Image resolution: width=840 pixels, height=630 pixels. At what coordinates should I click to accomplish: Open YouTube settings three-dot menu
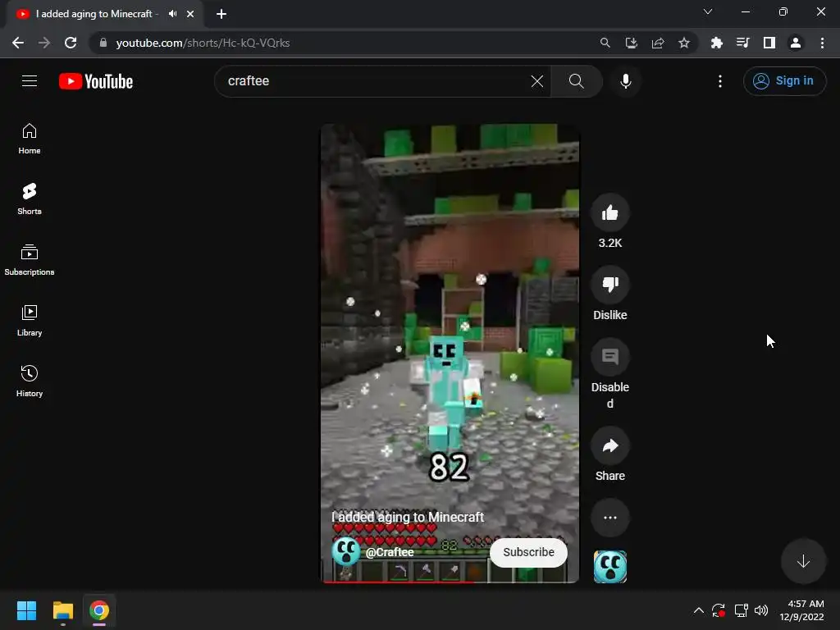click(720, 81)
